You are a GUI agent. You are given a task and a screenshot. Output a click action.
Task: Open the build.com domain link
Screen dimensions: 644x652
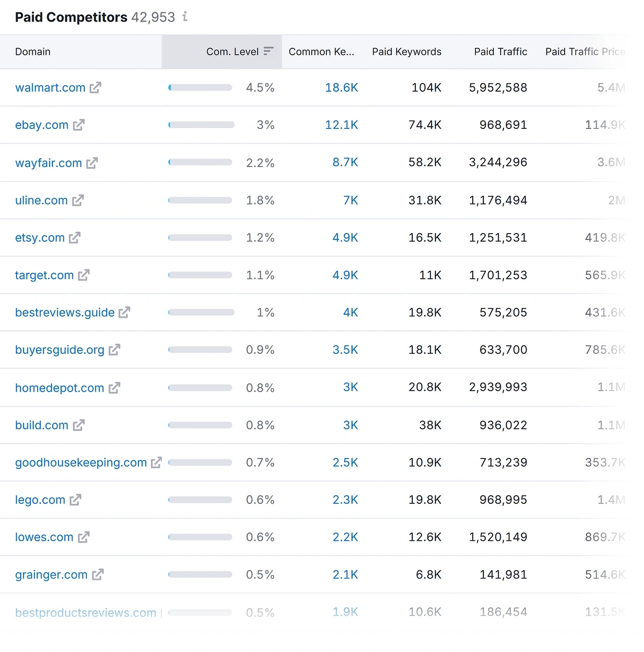pos(42,425)
